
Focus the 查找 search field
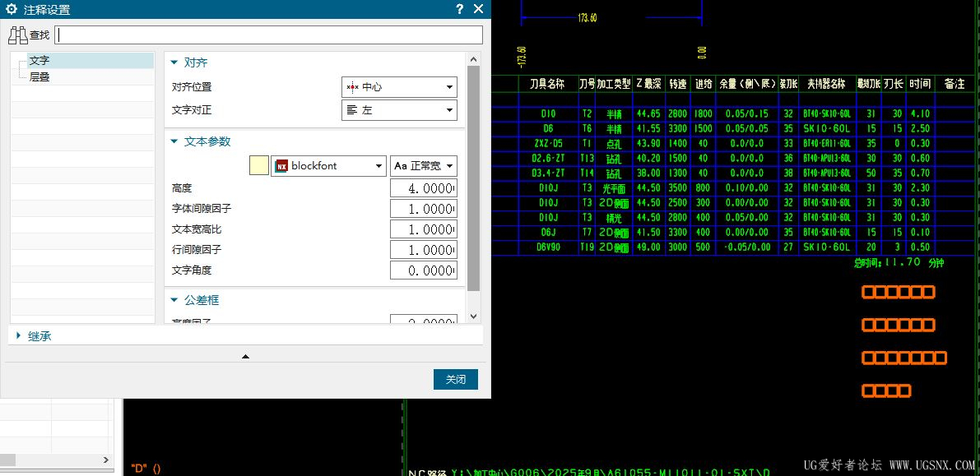pyautogui.click(x=269, y=35)
